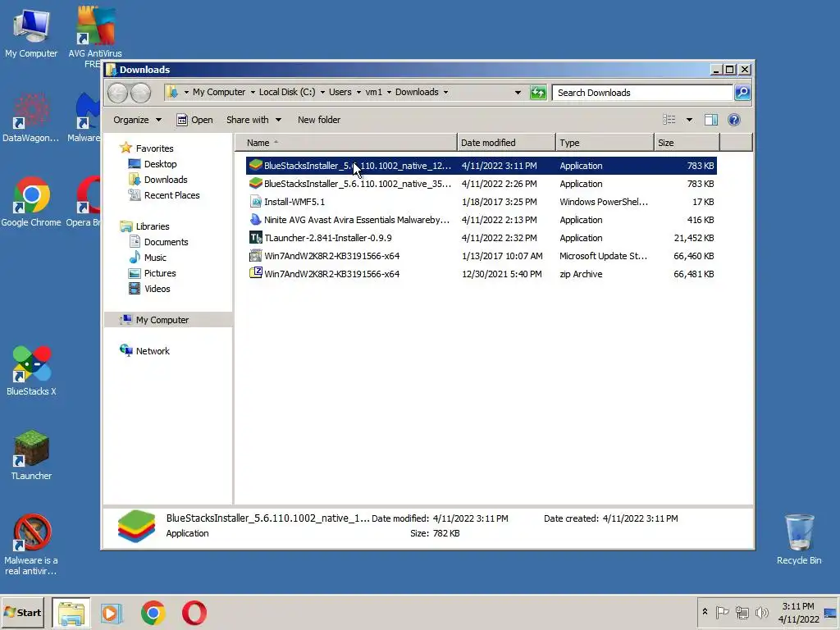Click the search magnifier button
The width and height of the screenshot is (840, 630).
(x=742, y=93)
